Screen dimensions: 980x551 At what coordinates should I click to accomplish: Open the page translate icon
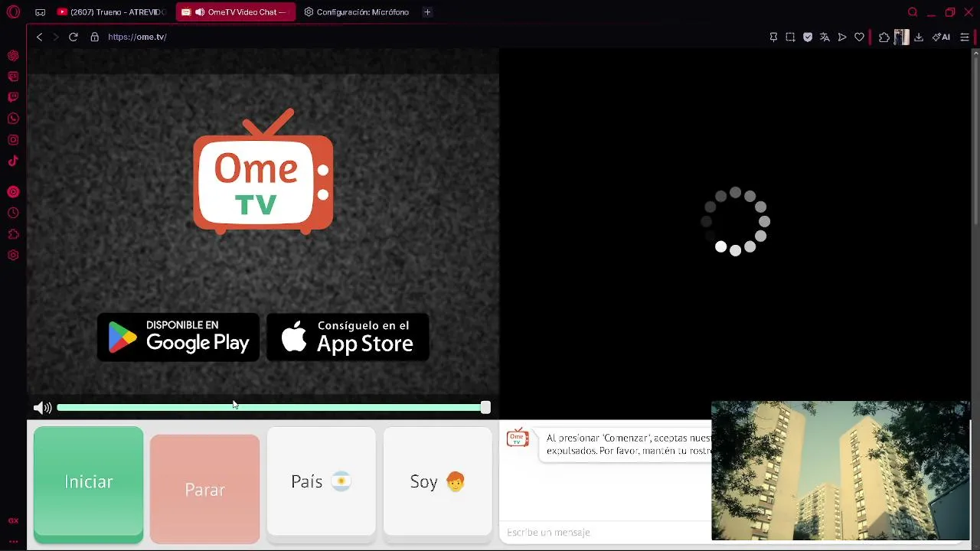825,37
